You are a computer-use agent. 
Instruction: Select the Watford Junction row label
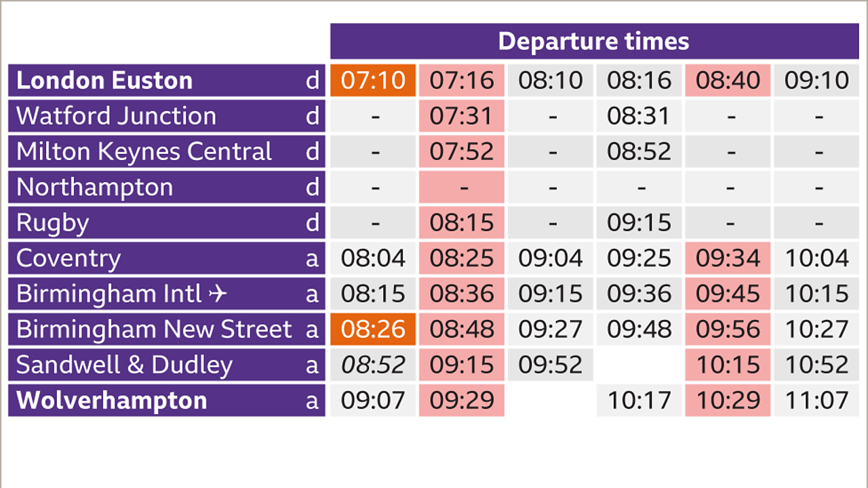[x=116, y=116]
